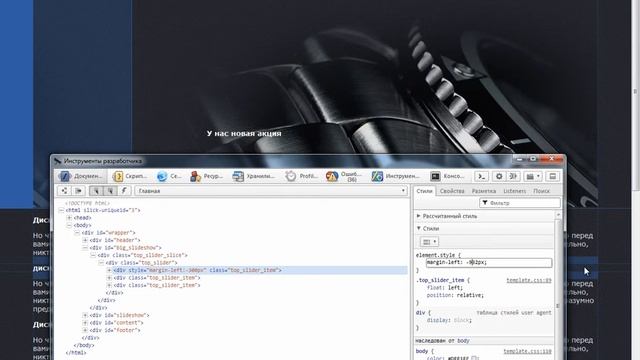640x360 pixels.
Task: Select the div id="slideshow" row
Action: tap(119, 316)
